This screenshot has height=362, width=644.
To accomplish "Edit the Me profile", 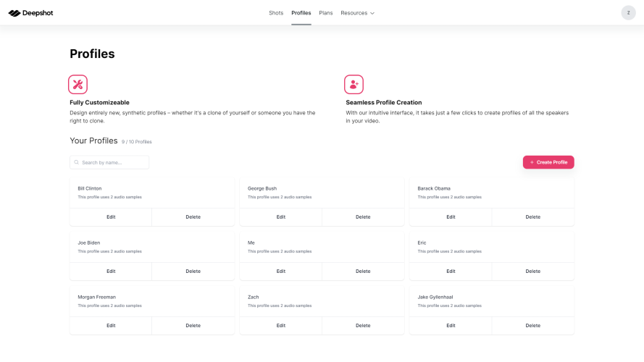I will pyautogui.click(x=281, y=271).
